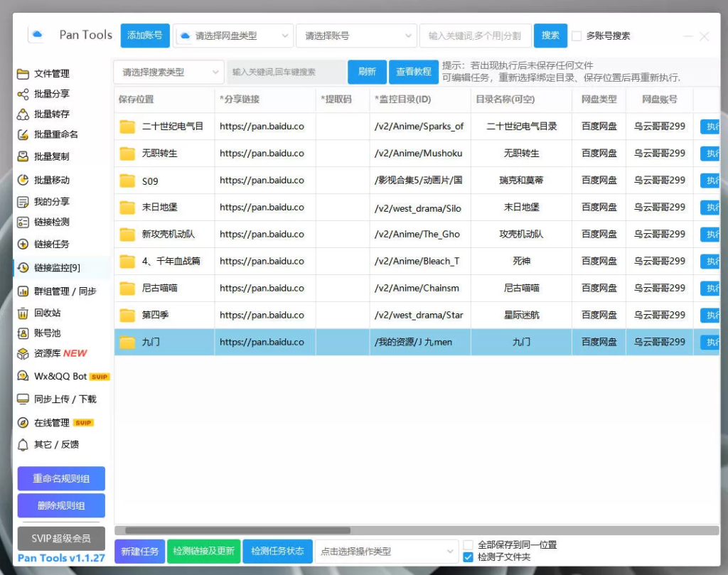Image resolution: width=728 pixels, height=575 pixels.
Task: Click the 链接任务 plus-circle icon
Action: (x=23, y=244)
